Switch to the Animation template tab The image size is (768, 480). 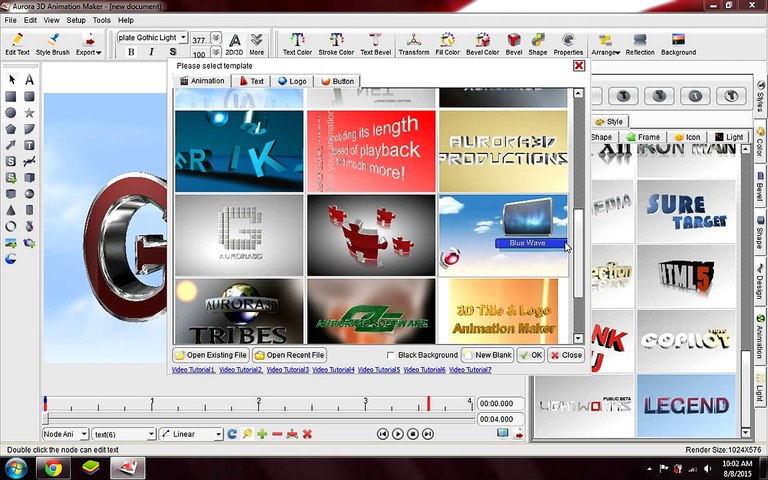pyautogui.click(x=202, y=81)
